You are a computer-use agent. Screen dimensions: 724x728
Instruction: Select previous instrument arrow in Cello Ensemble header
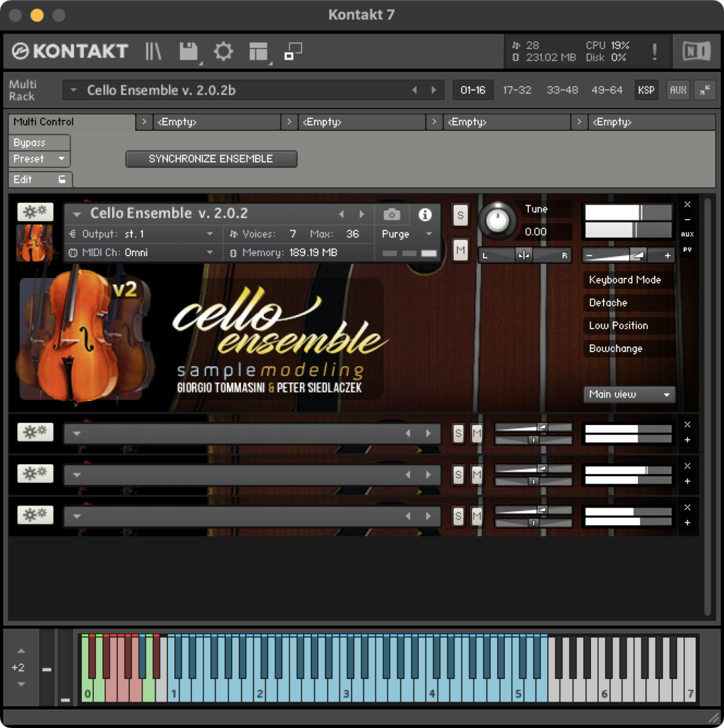pos(341,215)
